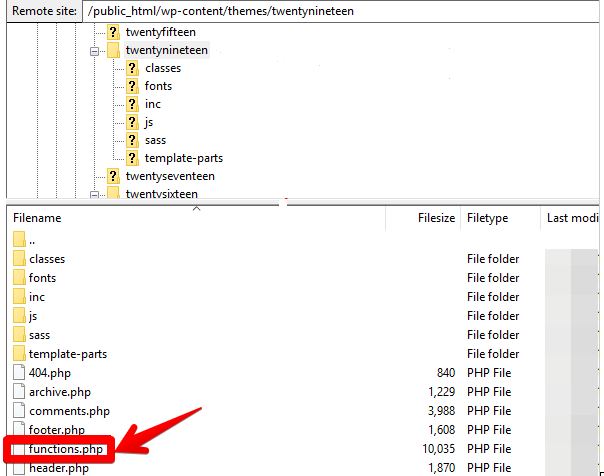604x476 pixels.
Task: Click the Filetype column header
Action: click(x=487, y=217)
